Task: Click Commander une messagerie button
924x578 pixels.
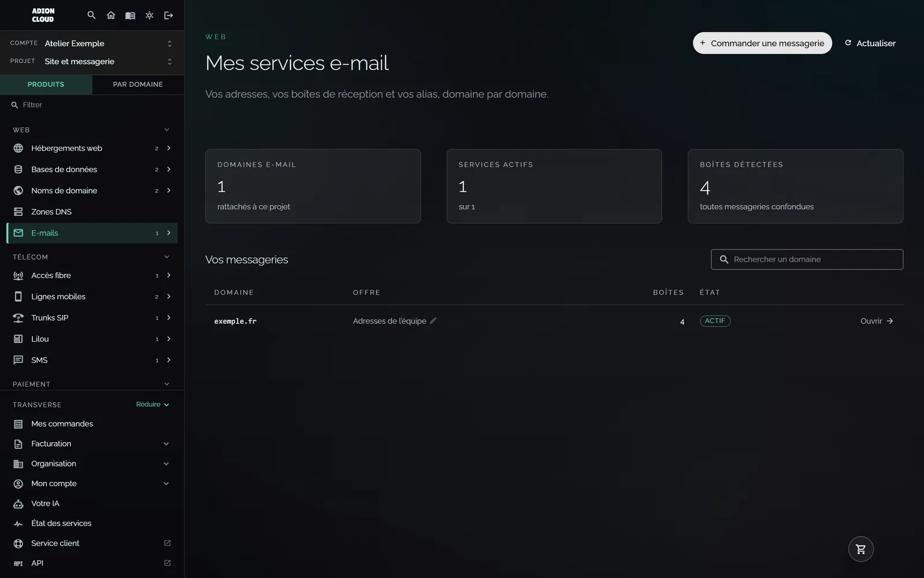Action: [x=762, y=43]
